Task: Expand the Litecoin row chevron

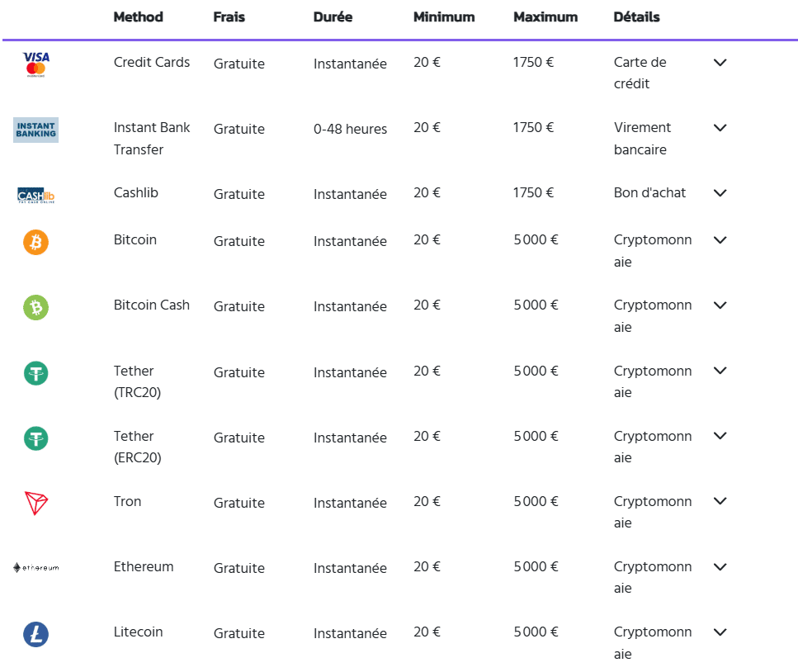Action: (x=720, y=632)
